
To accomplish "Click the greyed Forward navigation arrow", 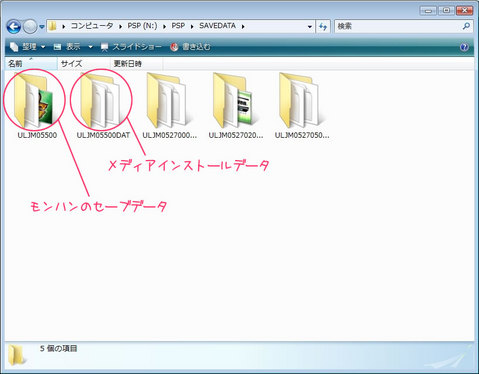I will pos(30,27).
